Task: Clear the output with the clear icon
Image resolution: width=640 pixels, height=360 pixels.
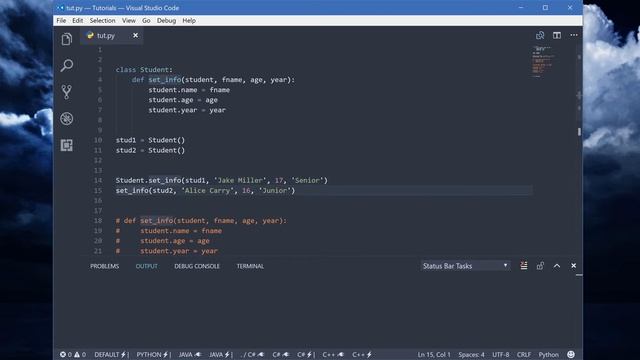Action: point(524,266)
